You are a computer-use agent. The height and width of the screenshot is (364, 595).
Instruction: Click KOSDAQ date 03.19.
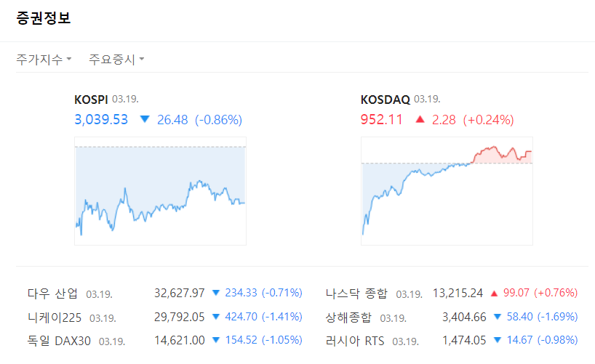(x=427, y=100)
